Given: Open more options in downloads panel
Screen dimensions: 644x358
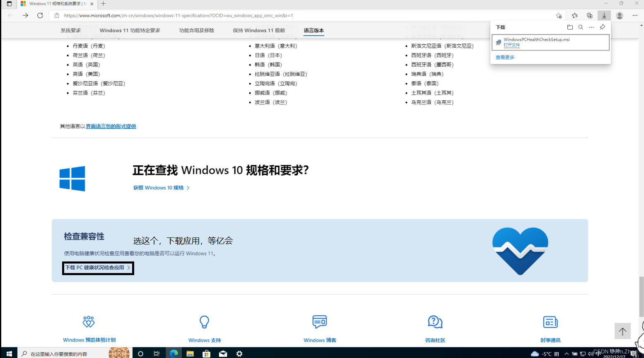Looking at the screenshot, I should [x=591, y=27].
